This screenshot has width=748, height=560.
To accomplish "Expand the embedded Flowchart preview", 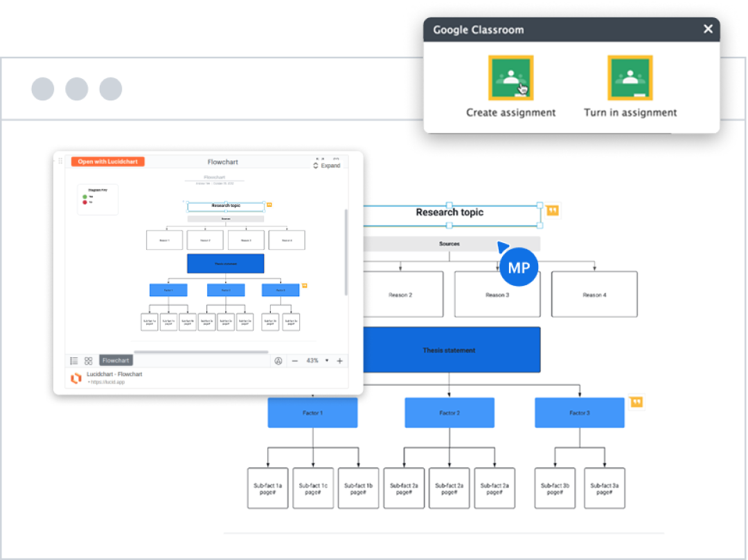I will click(327, 165).
